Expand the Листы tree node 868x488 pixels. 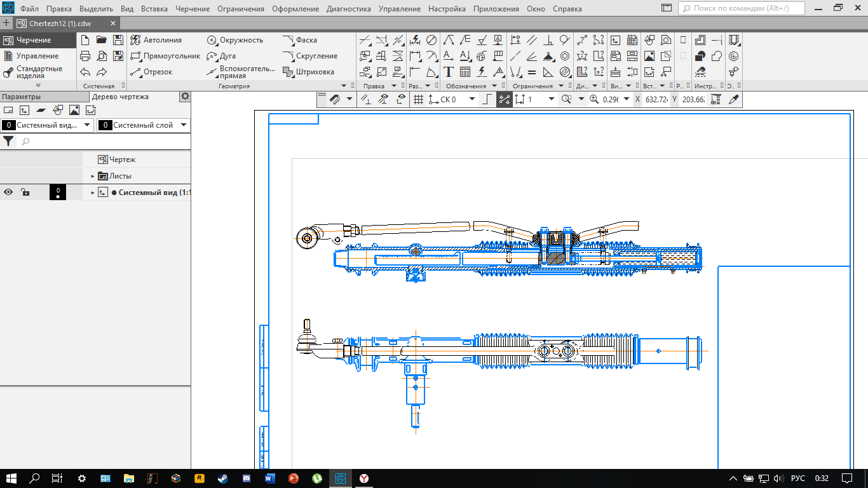92,176
